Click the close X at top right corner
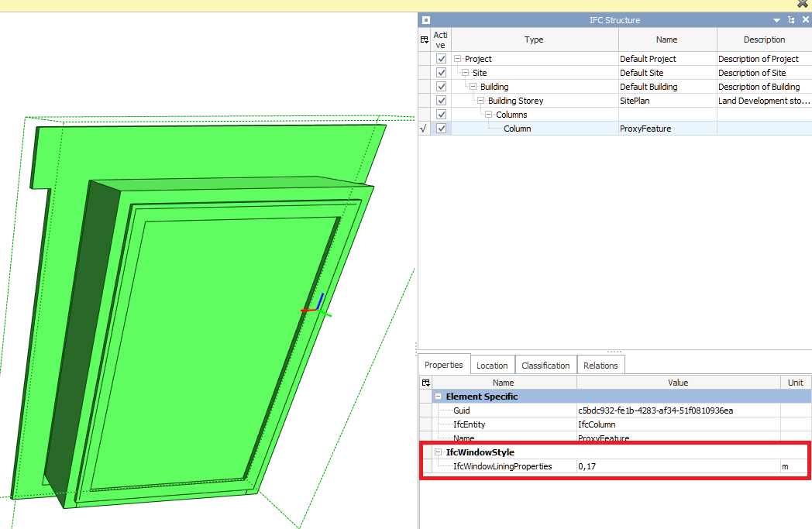Viewport: 812px width, 529px height. (802, 4)
